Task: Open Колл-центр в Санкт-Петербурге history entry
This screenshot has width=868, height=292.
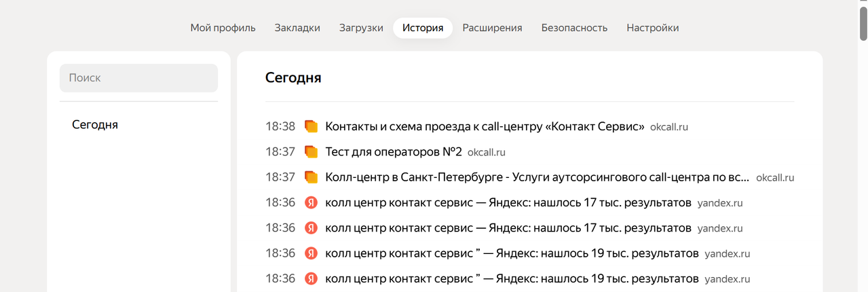Action: pos(537,177)
